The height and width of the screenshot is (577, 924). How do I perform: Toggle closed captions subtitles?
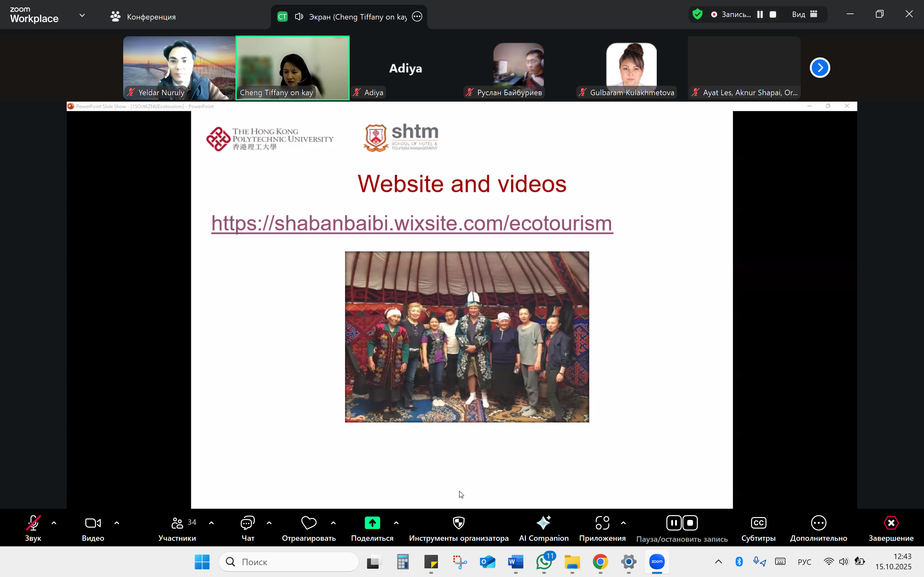coord(758,523)
